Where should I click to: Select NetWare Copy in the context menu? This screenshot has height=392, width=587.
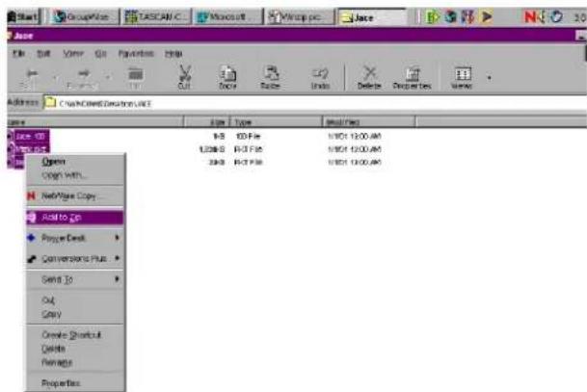[x=75, y=196]
